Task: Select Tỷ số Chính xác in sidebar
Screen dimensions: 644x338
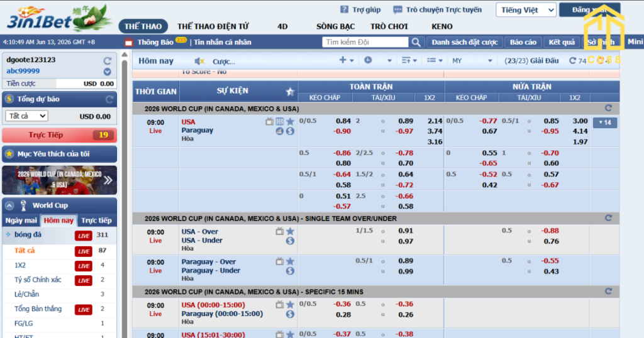Action: [x=38, y=280]
